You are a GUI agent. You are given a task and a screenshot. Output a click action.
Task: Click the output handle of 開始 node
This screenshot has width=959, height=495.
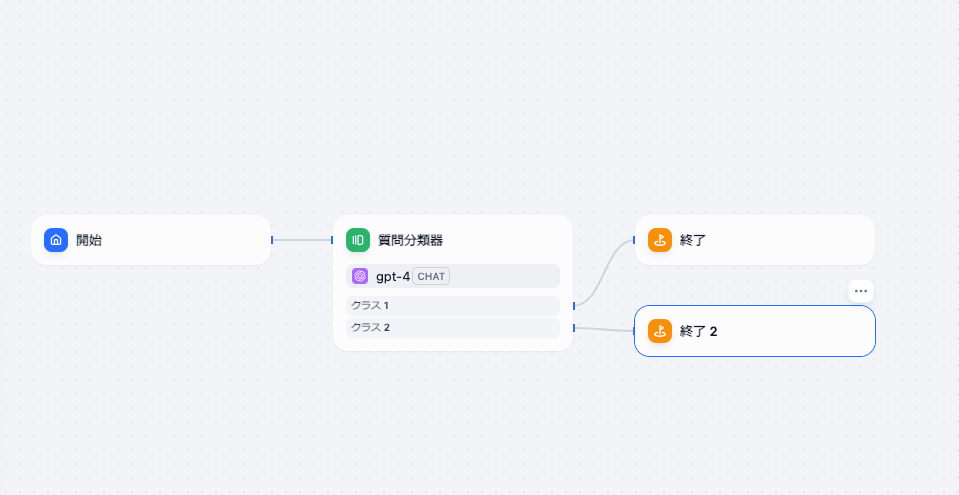click(x=272, y=240)
